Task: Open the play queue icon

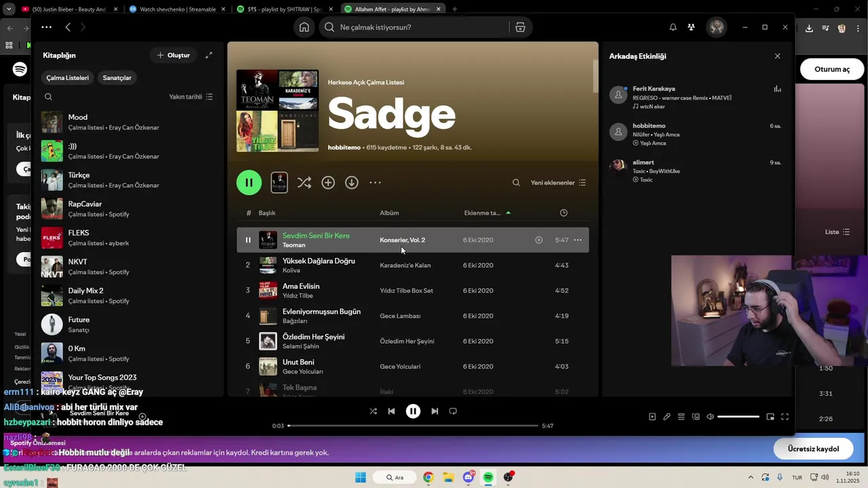Action: tap(682, 417)
